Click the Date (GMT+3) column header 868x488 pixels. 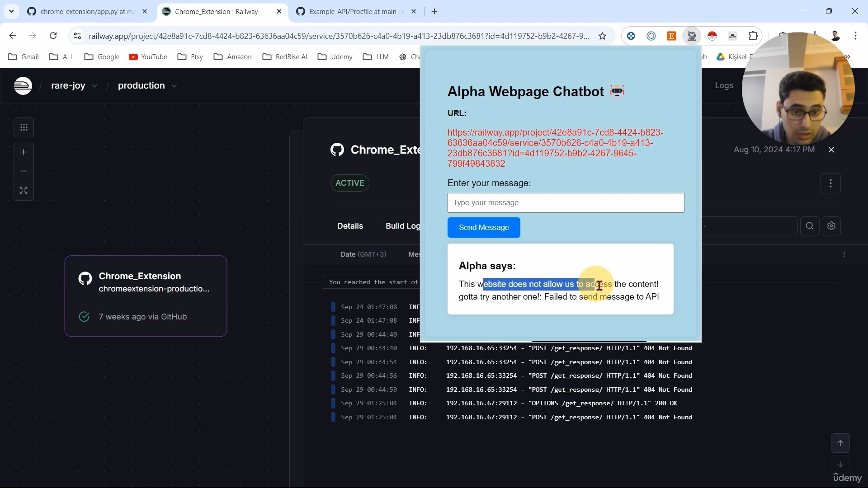[x=363, y=254]
